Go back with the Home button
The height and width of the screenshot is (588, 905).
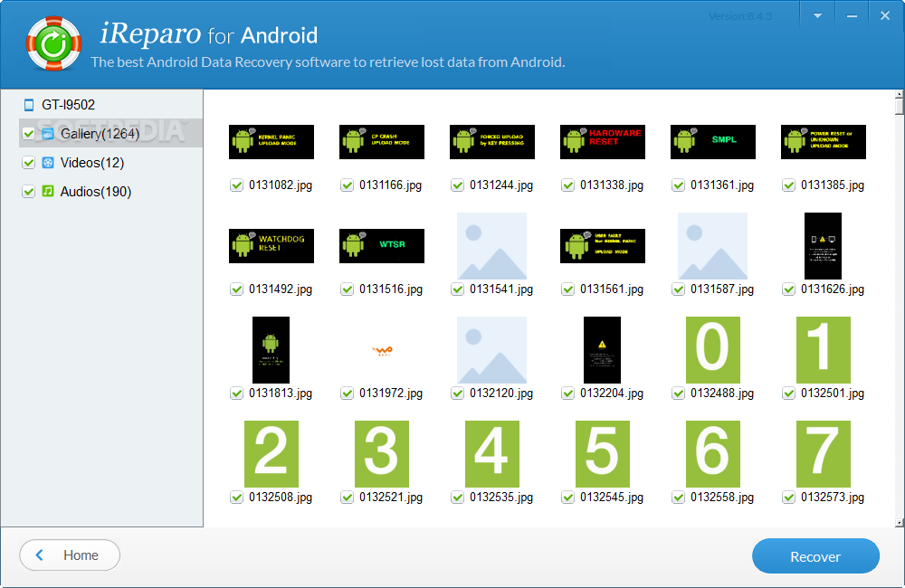click(x=70, y=555)
